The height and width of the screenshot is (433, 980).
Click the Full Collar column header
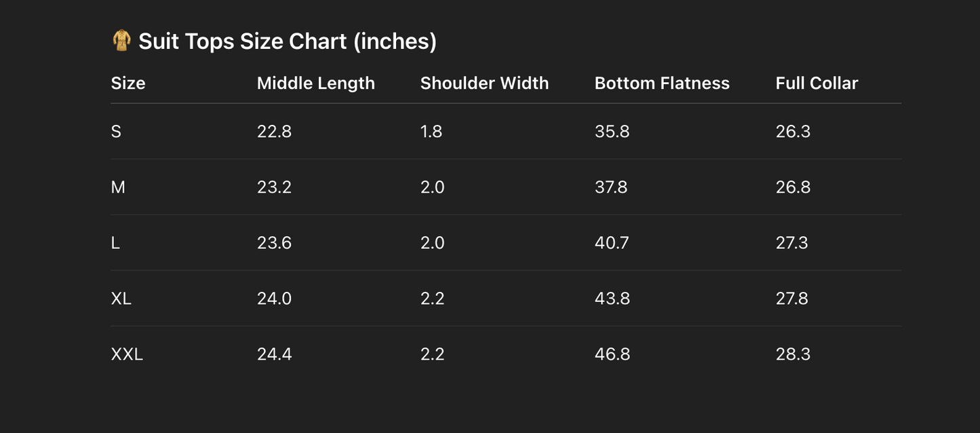pyautogui.click(x=817, y=83)
